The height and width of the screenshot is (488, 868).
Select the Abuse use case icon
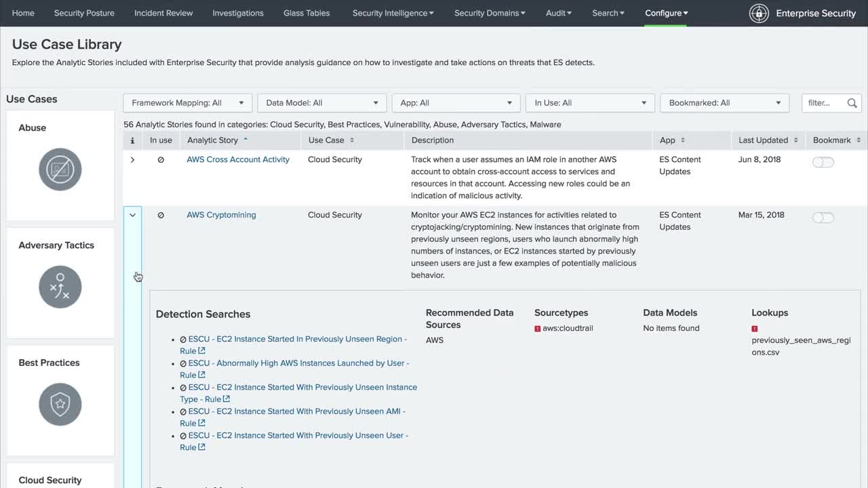pos(60,169)
